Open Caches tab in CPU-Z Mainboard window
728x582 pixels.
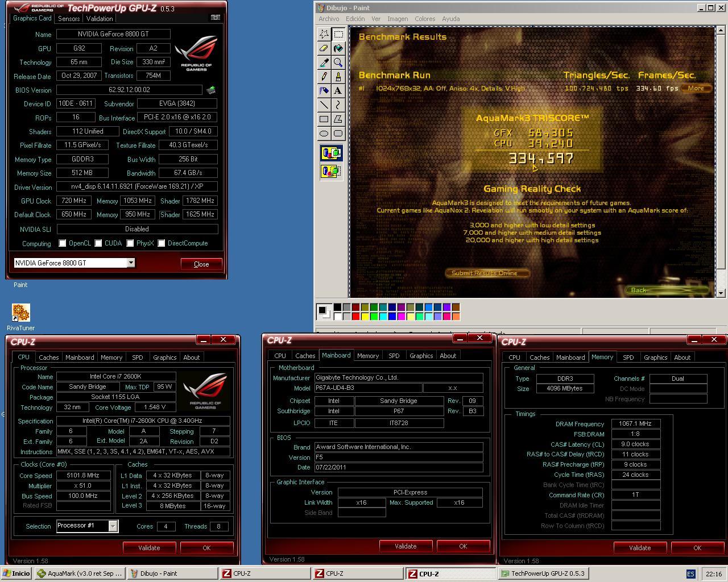[x=305, y=356]
